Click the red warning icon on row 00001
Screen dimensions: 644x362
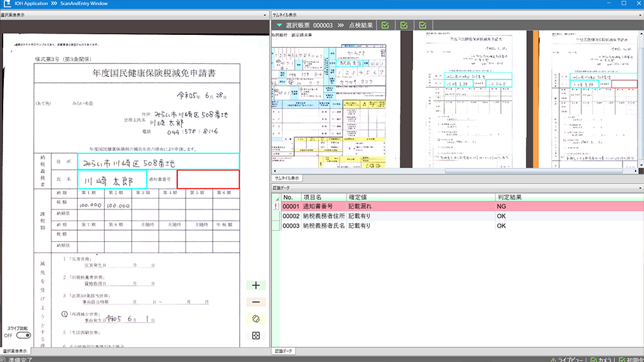(x=276, y=206)
